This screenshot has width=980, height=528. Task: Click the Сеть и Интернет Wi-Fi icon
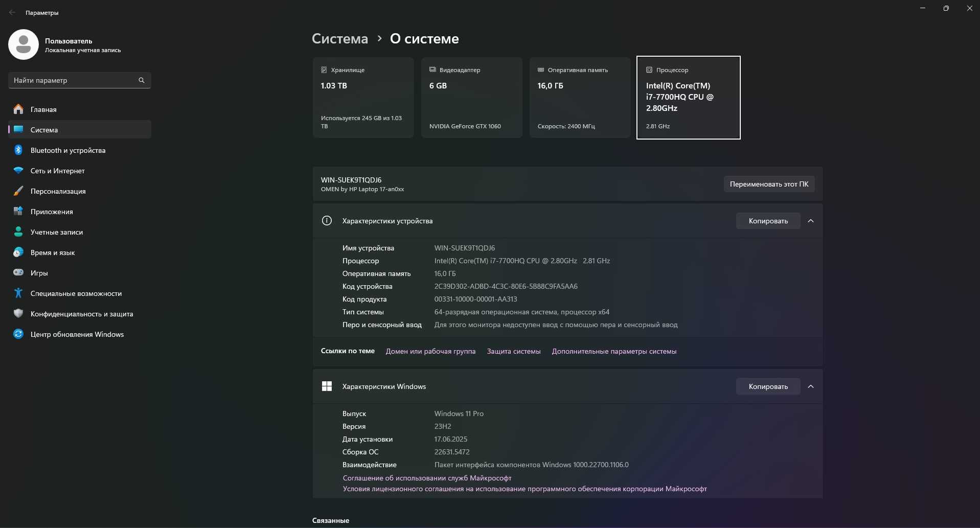point(18,170)
